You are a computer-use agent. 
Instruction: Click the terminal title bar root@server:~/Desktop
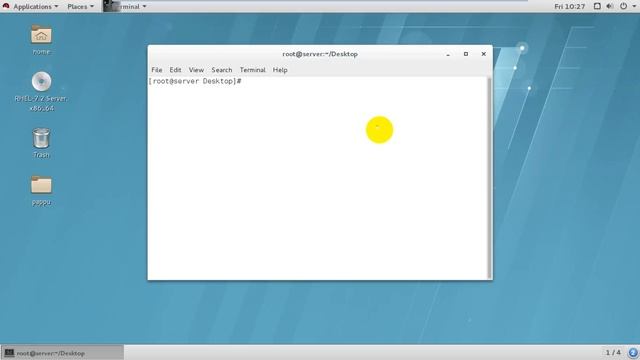point(320,54)
